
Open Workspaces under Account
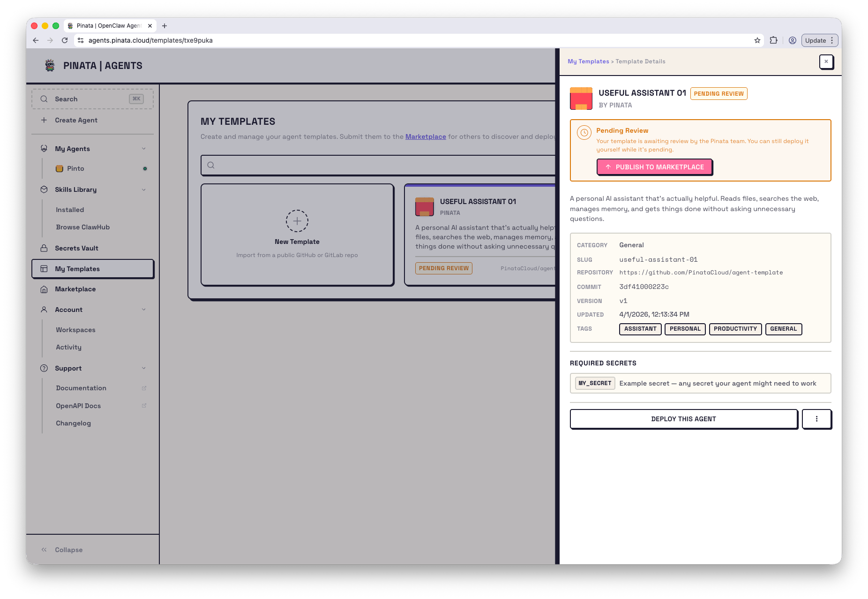click(75, 330)
